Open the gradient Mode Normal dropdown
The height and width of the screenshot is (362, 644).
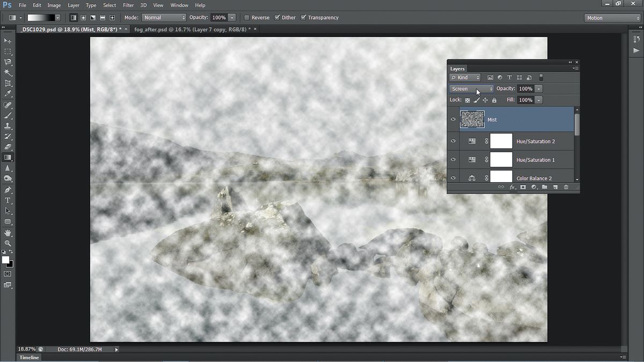coord(164,18)
